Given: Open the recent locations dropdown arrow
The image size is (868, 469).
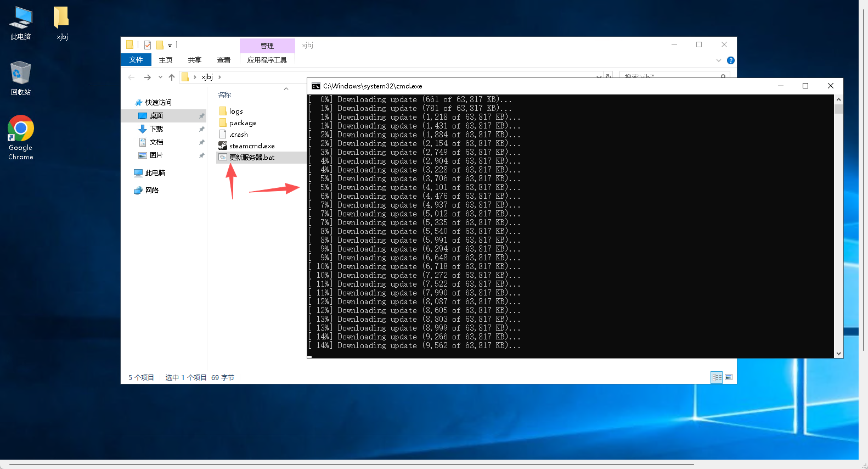Looking at the screenshot, I should coord(160,77).
